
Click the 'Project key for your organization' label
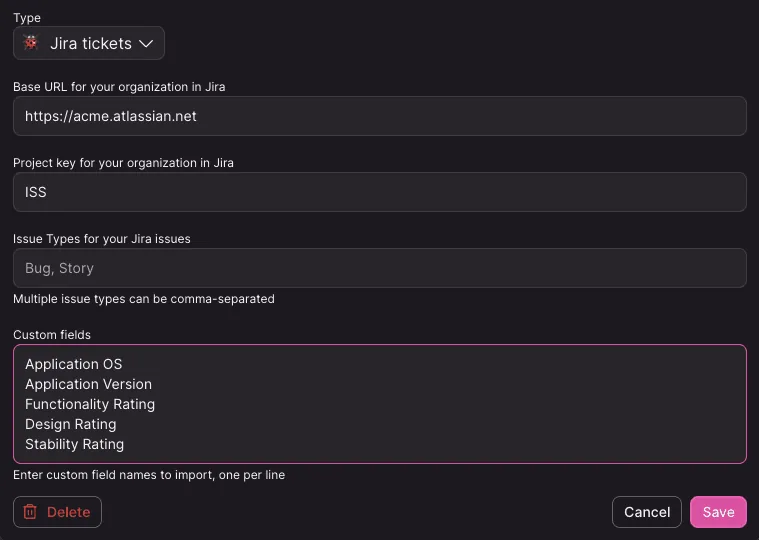coord(123,163)
